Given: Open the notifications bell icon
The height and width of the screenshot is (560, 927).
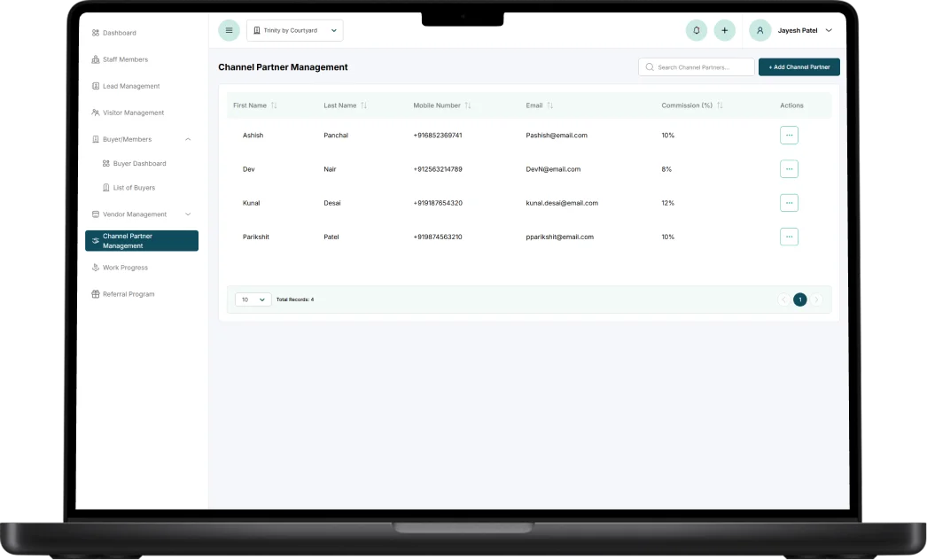Looking at the screenshot, I should (x=697, y=30).
